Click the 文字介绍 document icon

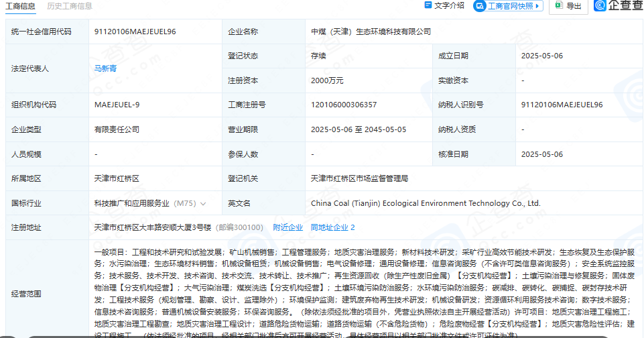tap(428, 5)
